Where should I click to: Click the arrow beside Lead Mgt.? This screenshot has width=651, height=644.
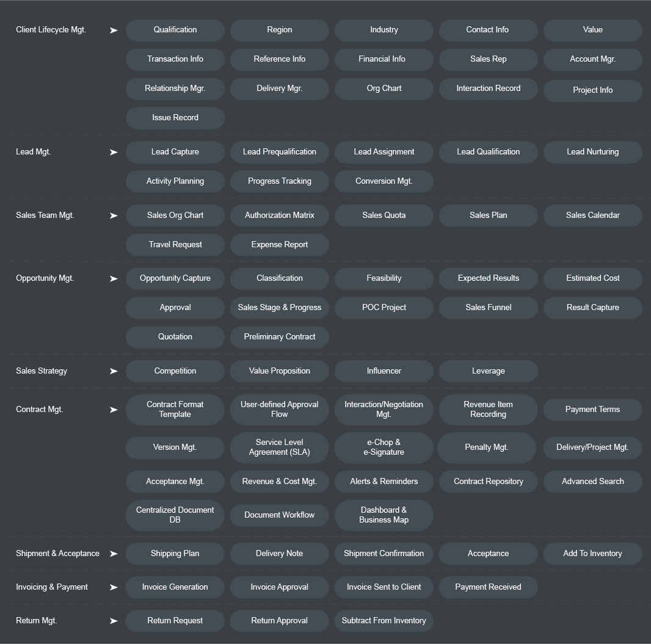click(114, 152)
